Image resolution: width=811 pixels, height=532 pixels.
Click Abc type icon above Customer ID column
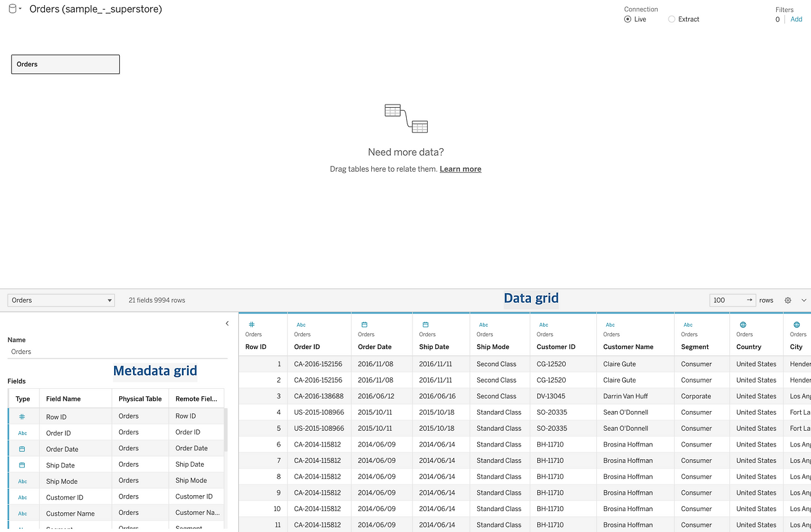click(544, 324)
